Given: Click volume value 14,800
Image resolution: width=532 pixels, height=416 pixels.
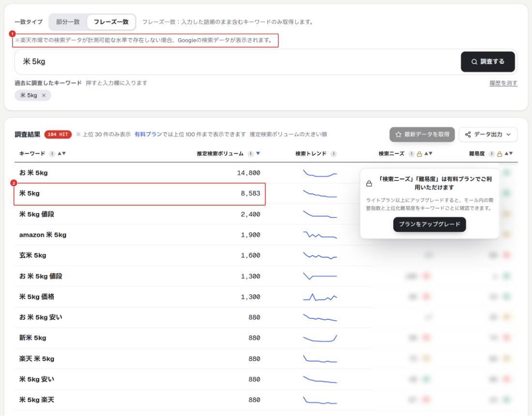Looking at the screenshot, I should [x=249, y=173].
